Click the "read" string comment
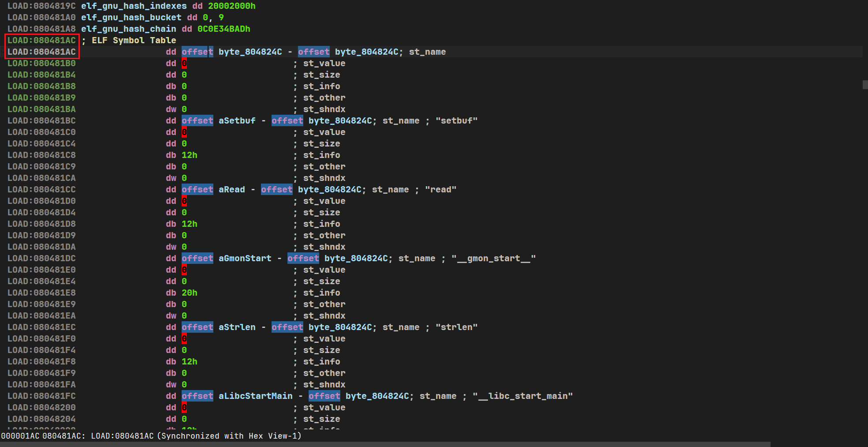The height and width of the screenshot is (447, 868). [x=441, y=190]
